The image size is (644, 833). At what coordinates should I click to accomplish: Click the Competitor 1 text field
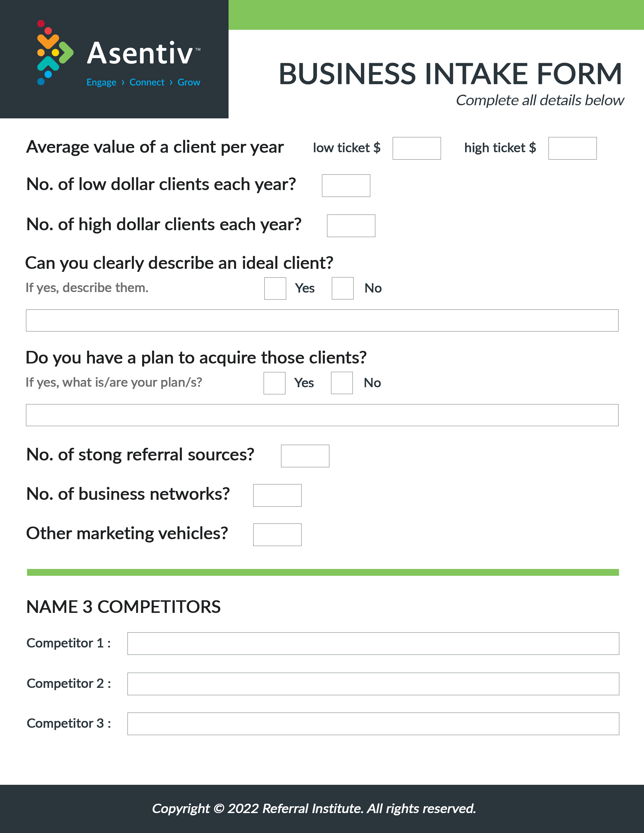(x=373, y=644)
